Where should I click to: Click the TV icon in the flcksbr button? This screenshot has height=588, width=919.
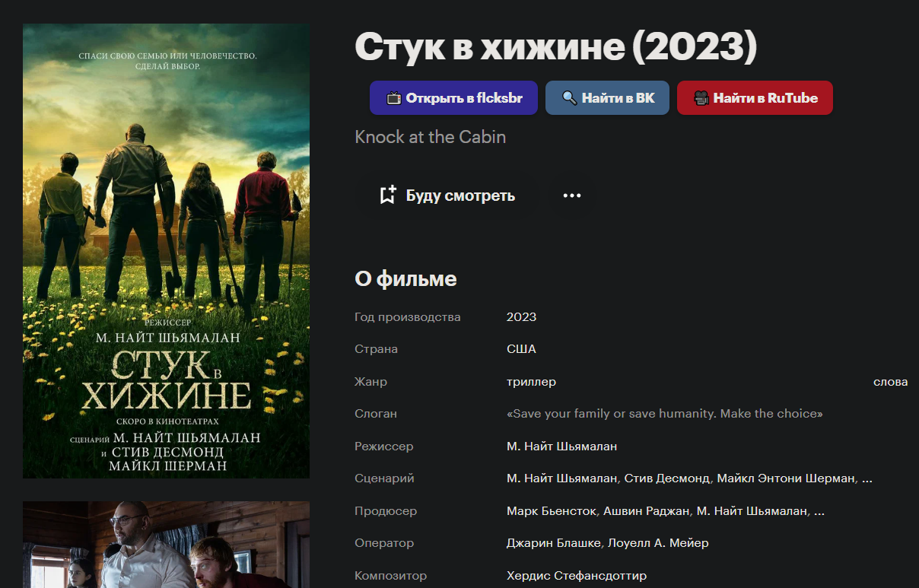tap(393, 98)
